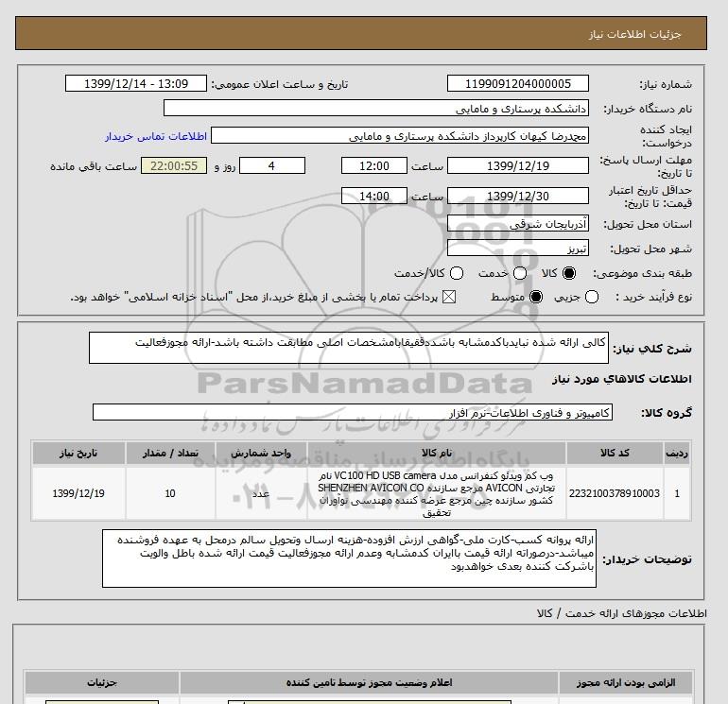Screen dimensions: 728x704
Task: Click the نام کالا column header
Action: tap(437, 453)
